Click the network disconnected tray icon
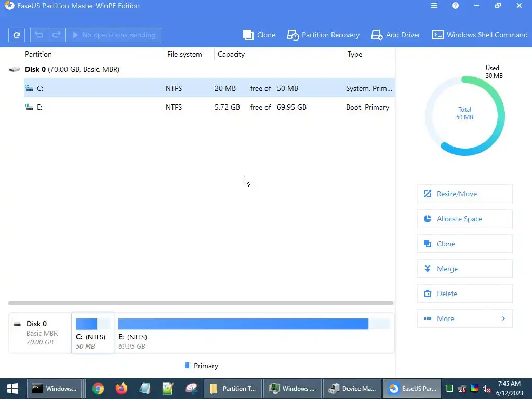532x399 pixels. point(462,389)
